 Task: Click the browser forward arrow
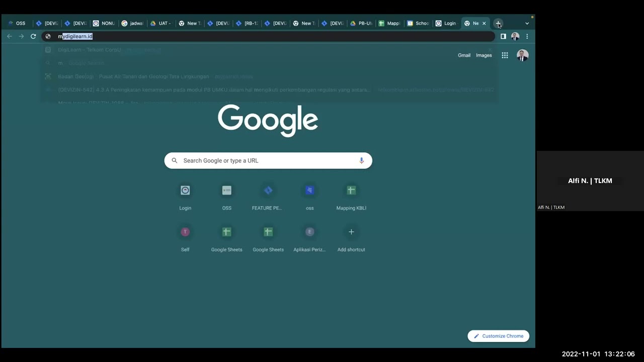tap(21, 36)
